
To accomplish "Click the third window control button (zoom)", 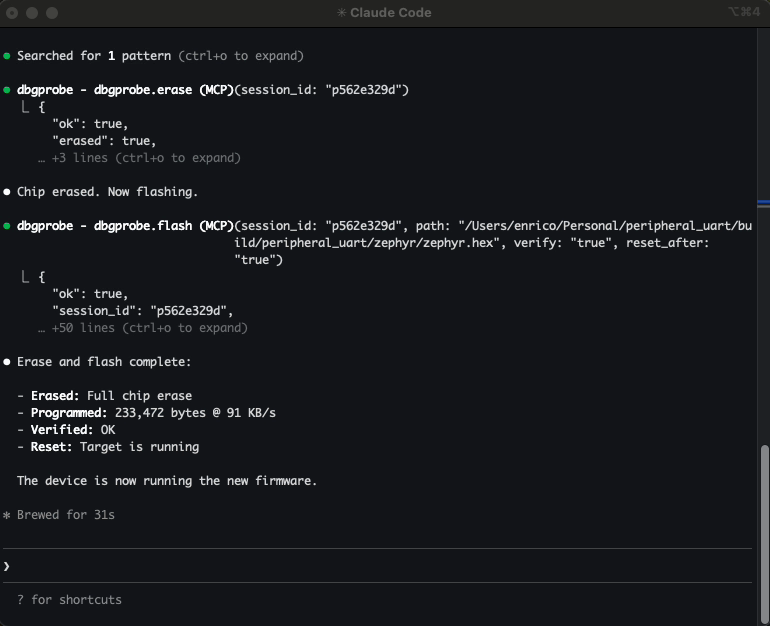I will pyautogui.click(x=52, y=13).
